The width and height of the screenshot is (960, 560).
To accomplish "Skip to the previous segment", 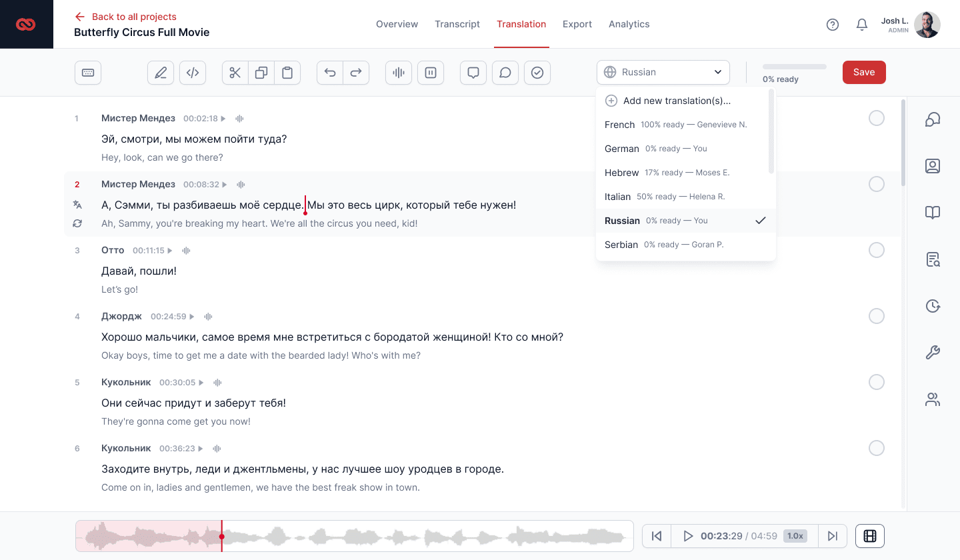I will [x=657, y=536].
